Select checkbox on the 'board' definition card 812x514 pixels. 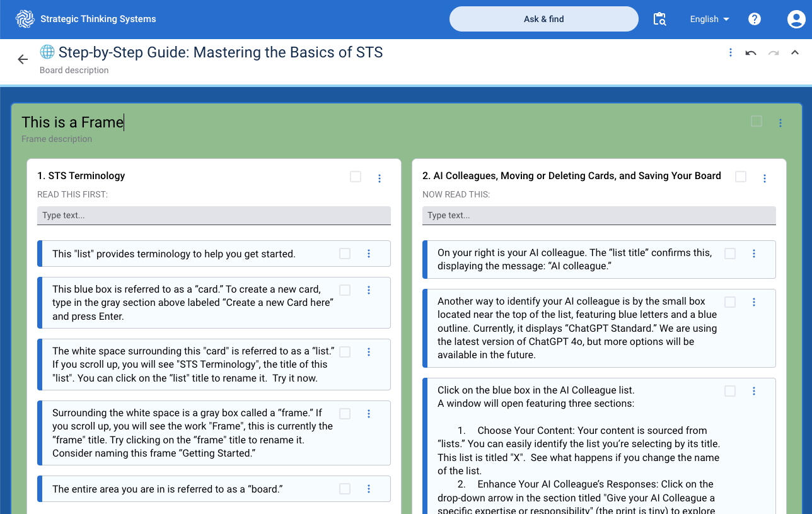click(x=345, y=489)
